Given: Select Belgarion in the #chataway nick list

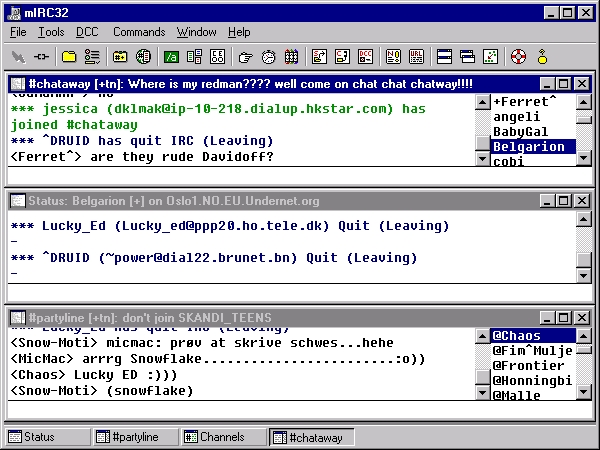Looking at the screenshot, I should click(x=533, y=147).
